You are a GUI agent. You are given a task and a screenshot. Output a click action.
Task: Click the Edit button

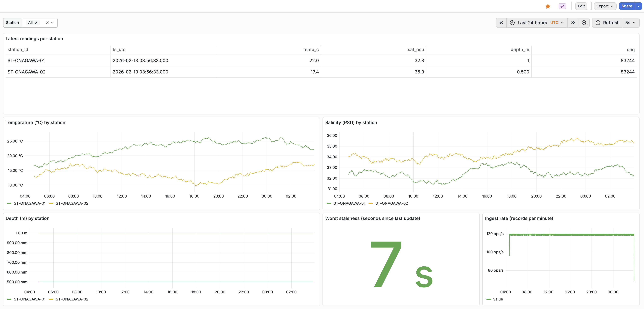click(581, 6)
